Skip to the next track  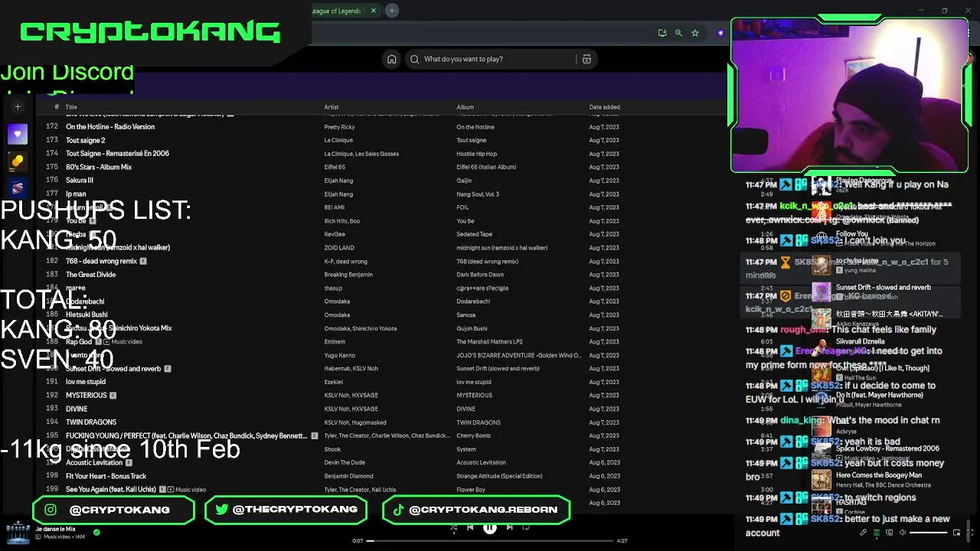(509, 527)
